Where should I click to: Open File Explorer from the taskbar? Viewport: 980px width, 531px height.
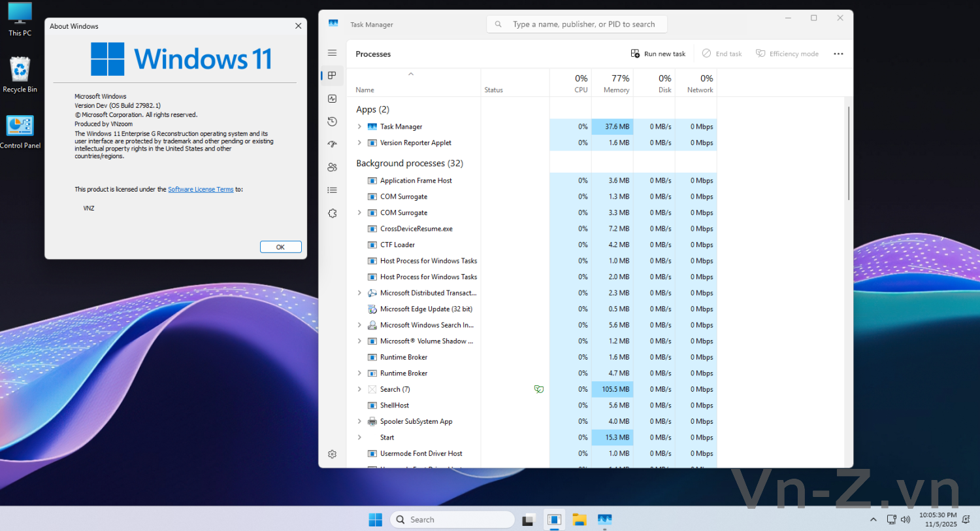(580, 520)
